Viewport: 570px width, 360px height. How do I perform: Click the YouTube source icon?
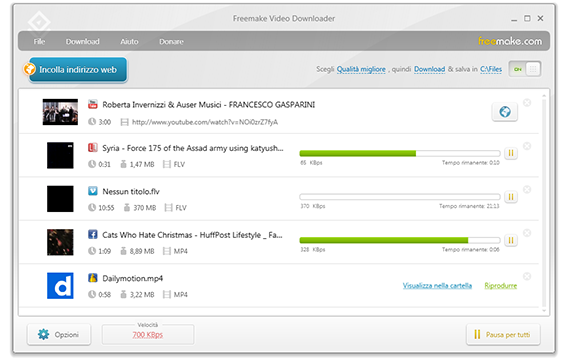[93, 104]
